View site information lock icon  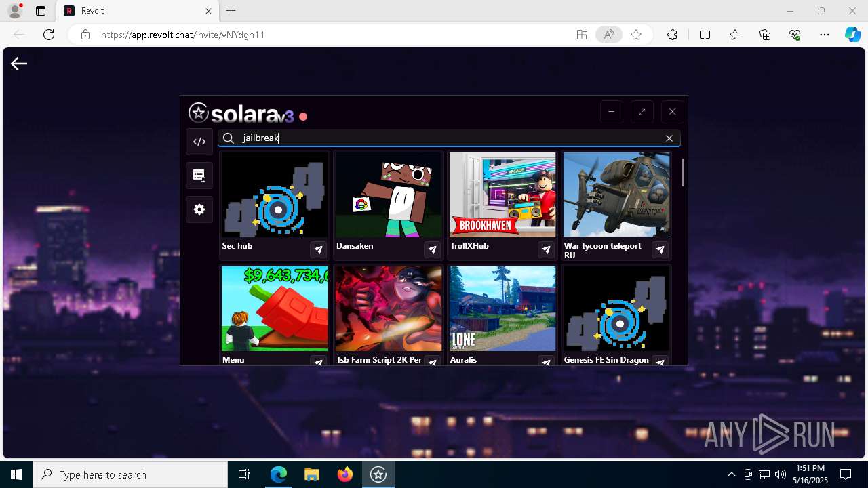coord(85,35)
